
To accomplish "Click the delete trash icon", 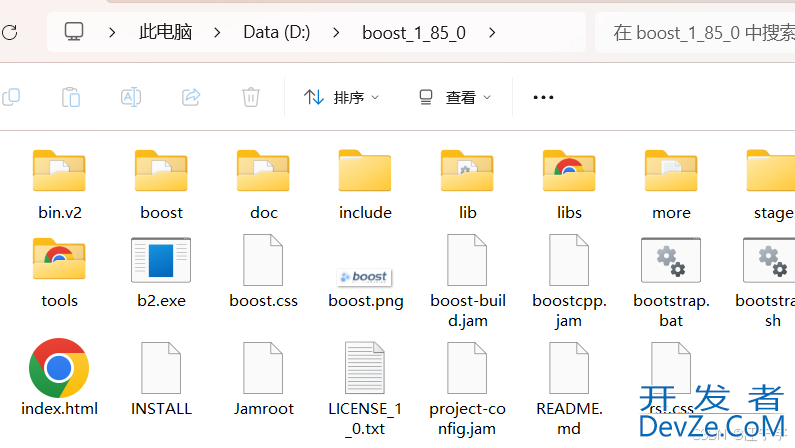I will (x=250, y=97).
